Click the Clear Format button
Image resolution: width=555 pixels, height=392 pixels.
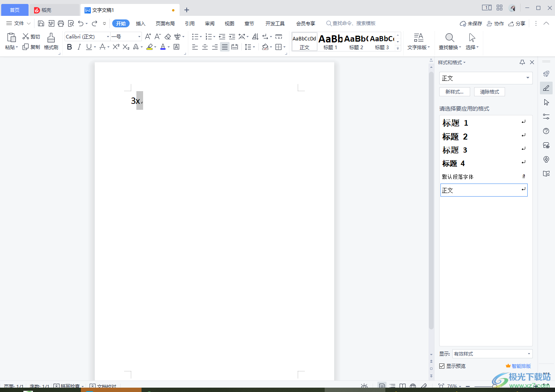coord(490,92)
